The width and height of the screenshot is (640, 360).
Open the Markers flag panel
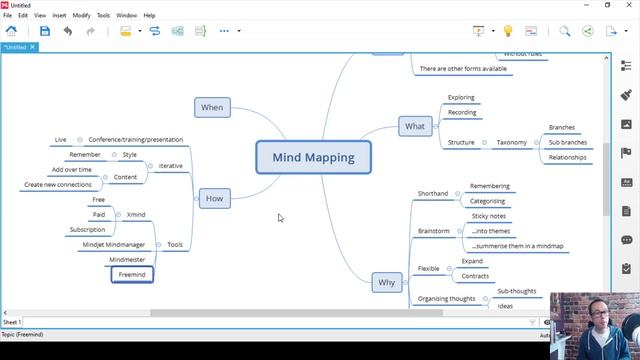pos(626,153)
